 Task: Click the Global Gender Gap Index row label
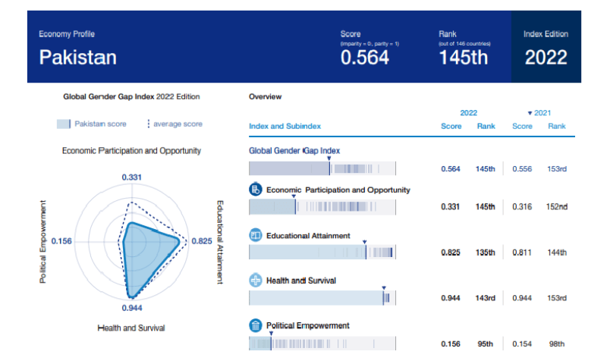[294, 150]
